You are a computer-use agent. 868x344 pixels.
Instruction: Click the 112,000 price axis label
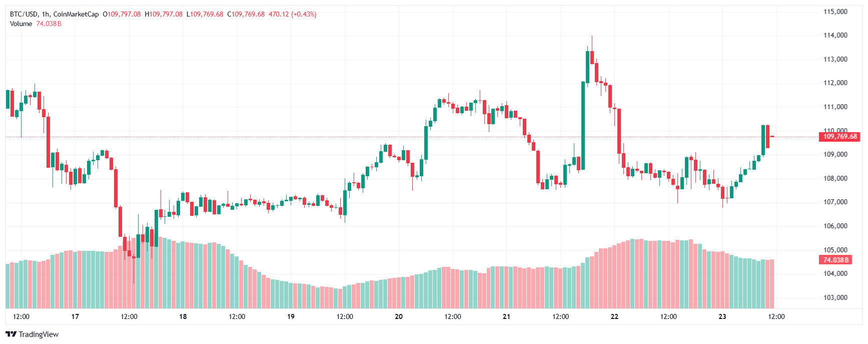pos(835,83)
